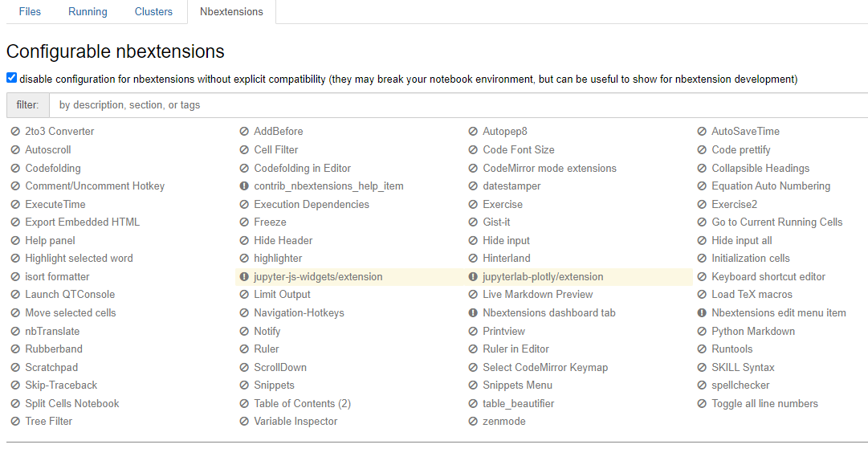
Task: Click the disabled icon beside Variable Inspector
Action: coord(244,422)
